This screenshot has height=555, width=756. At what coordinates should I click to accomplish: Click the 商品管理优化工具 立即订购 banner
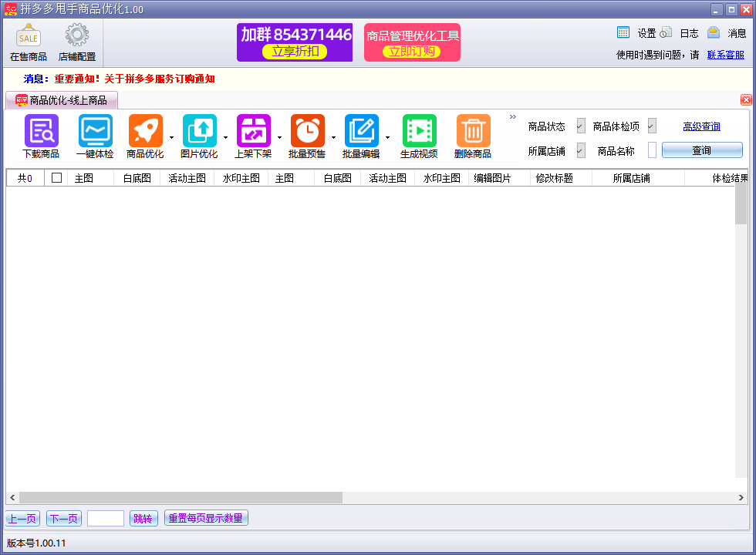pos(412,42)
